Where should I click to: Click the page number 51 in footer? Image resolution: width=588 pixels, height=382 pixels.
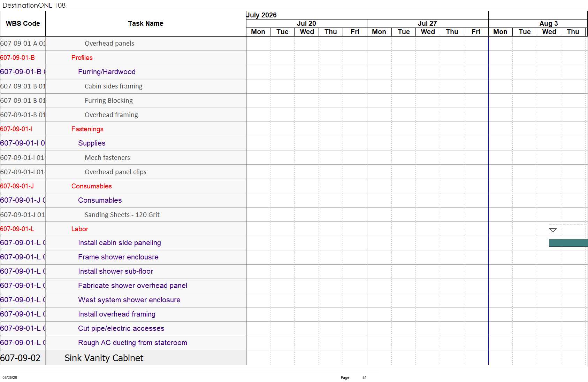click(x=364, y=377)
